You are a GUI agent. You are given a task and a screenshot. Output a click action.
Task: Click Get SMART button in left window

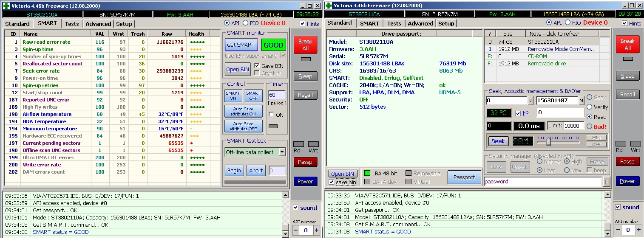[x=241, y=45]
